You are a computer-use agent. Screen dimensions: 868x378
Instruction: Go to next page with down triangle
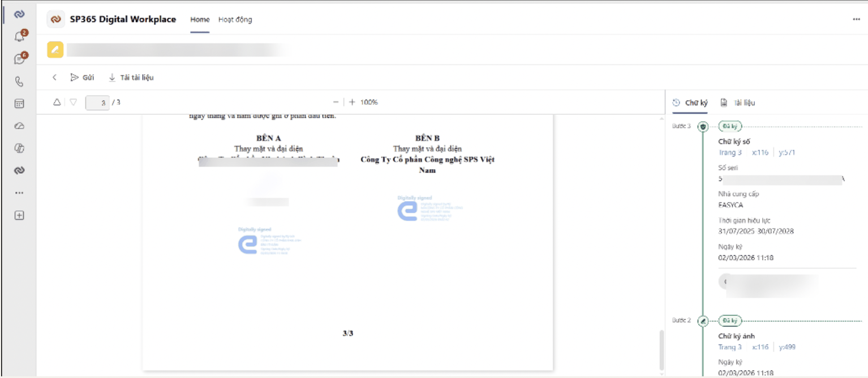(73, 102)
